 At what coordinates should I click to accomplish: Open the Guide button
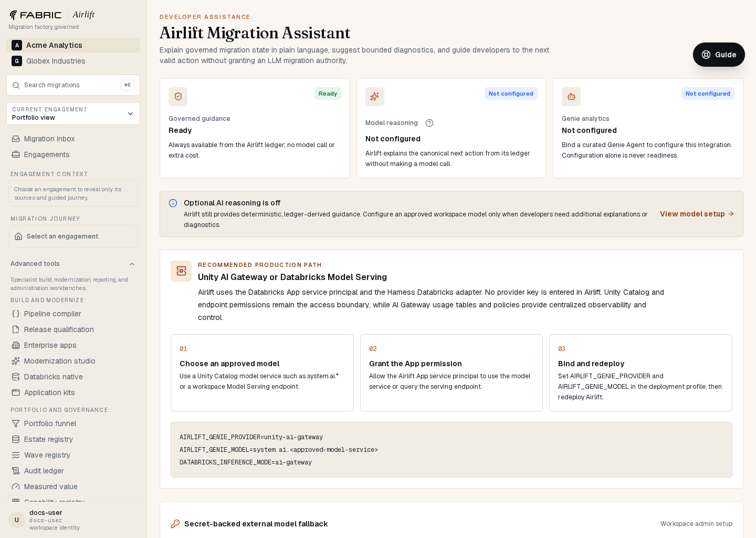point(719,55)
